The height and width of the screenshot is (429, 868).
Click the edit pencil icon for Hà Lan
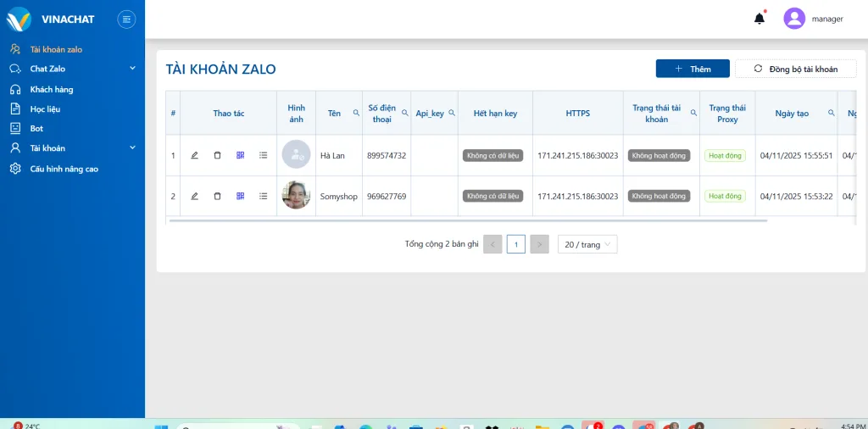(194, 155)
